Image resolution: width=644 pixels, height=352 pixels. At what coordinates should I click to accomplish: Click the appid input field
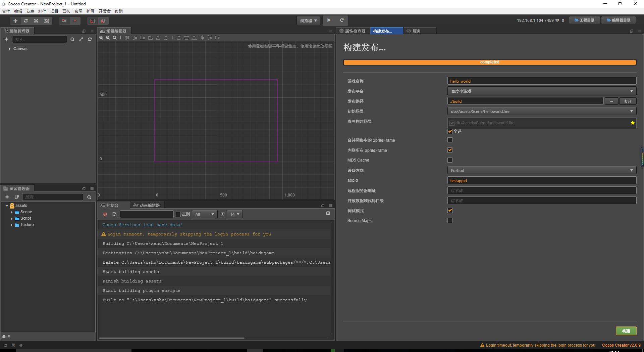click(541, 181)
